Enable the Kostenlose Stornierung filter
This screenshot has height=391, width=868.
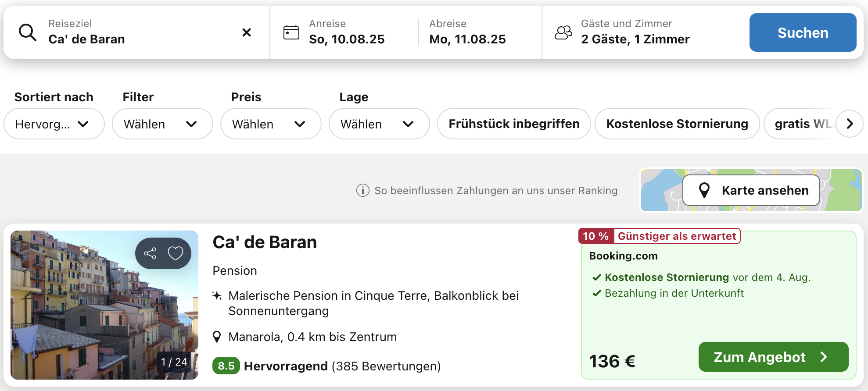[x=677, y=124]
